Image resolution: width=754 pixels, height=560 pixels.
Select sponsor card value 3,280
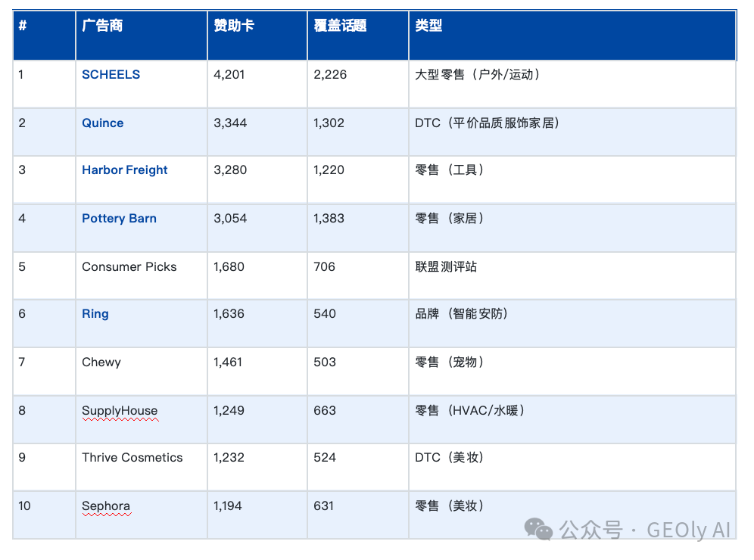click(x=230, y=170)
